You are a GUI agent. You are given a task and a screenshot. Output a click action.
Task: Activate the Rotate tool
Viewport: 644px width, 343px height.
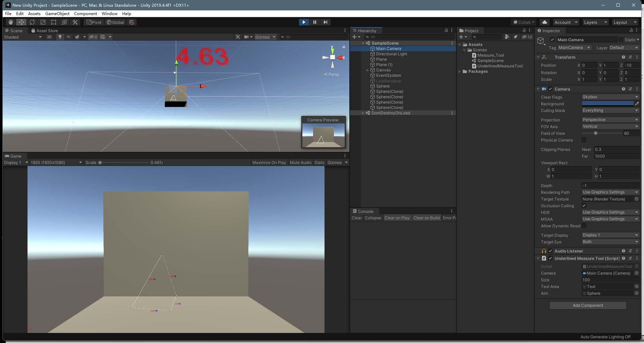[32, 22]
